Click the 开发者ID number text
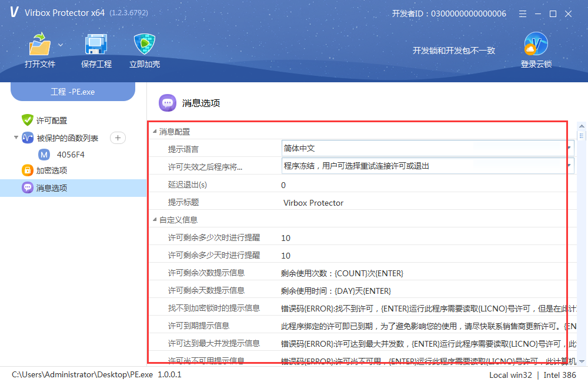This screenshot has width=588, height=382. [x=469, y=14]
